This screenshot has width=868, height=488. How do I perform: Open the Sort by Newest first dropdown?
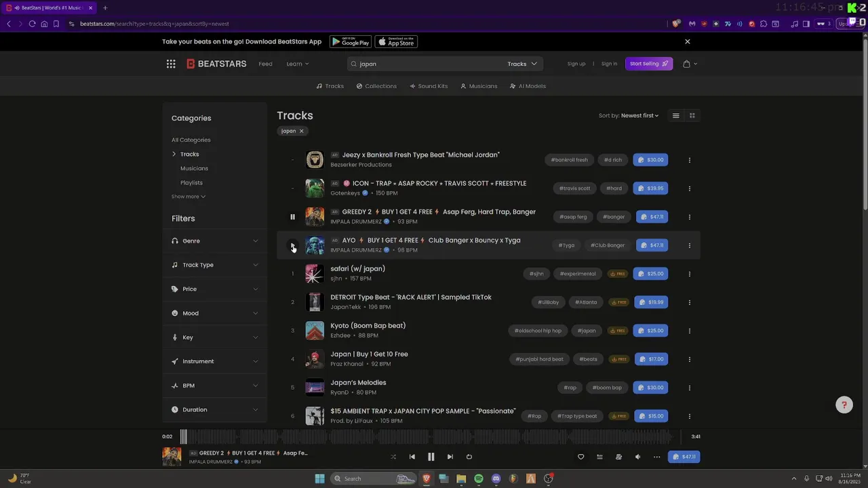(629, 116)
